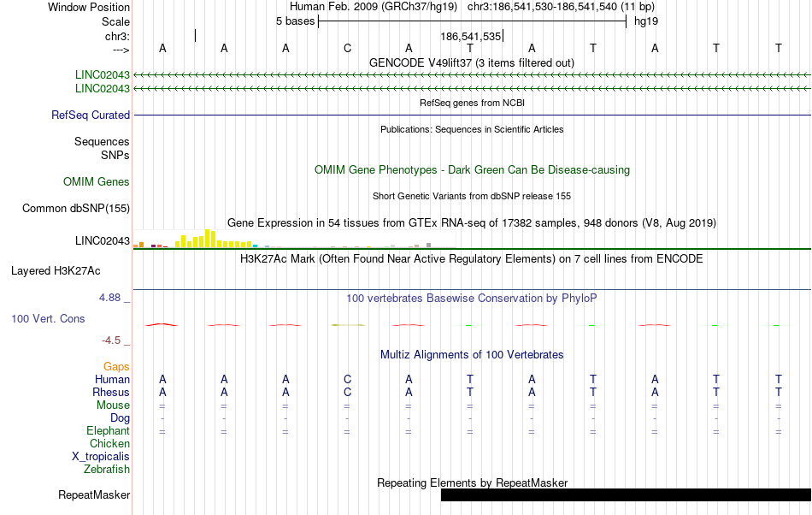Click the first LINC02043 GENCODE transcript label
812x515 pixels.
click(103, 74)
